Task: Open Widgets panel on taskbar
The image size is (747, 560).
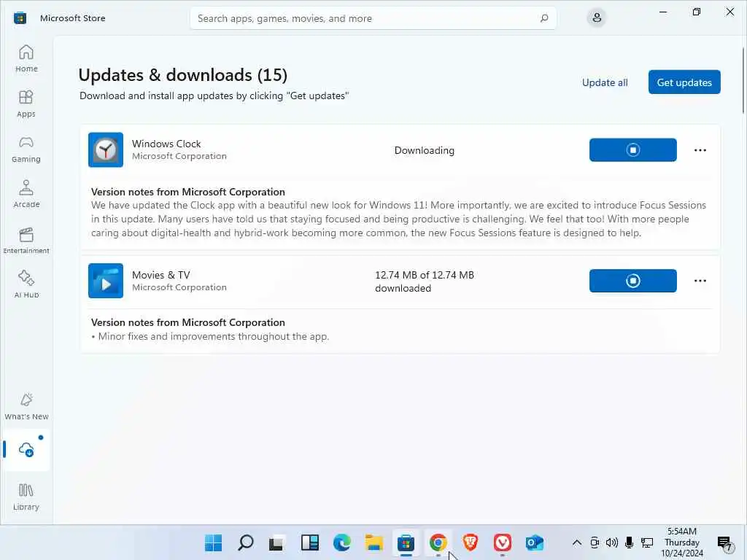Action: [x=309, y=542]
